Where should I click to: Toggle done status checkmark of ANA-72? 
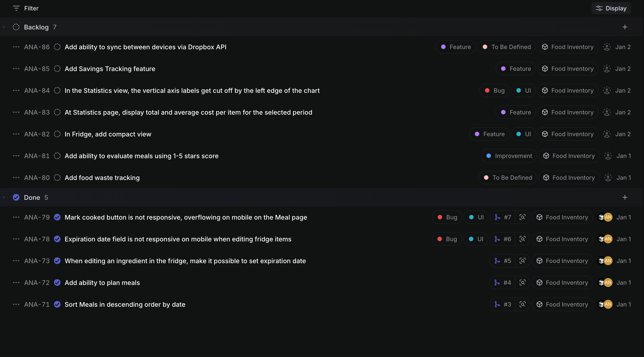57,282
